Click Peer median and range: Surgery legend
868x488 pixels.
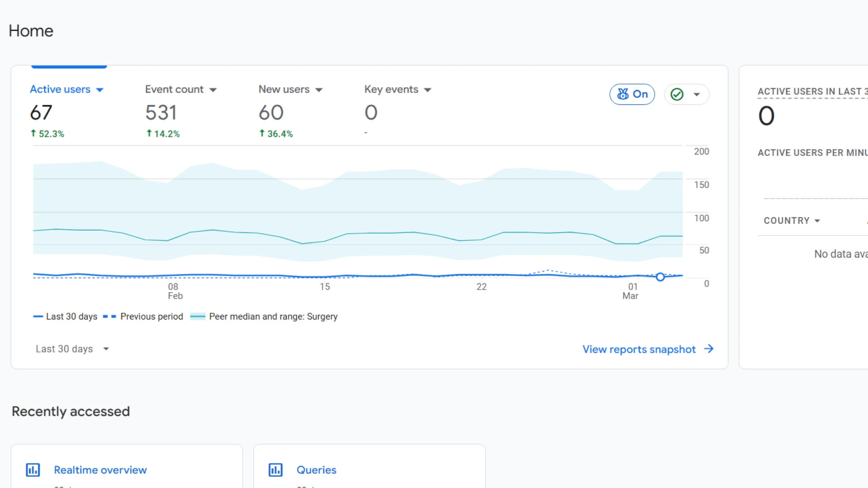click(x=264, y=316)
